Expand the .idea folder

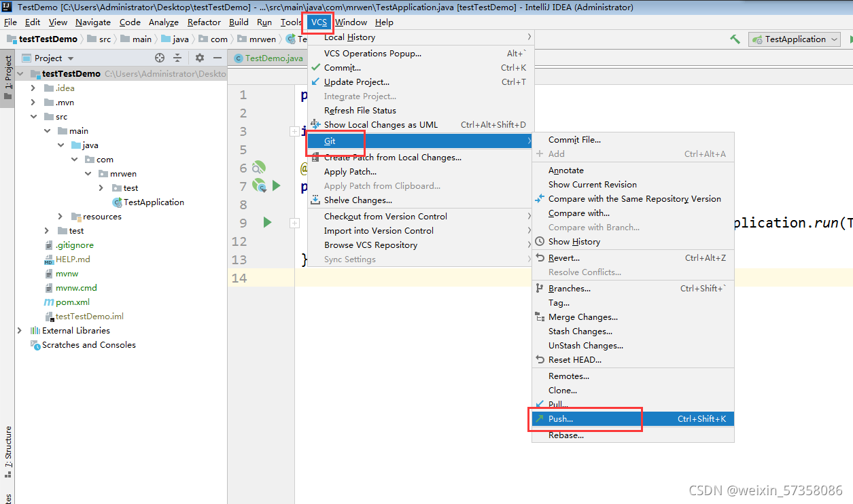tap(33, 88)
